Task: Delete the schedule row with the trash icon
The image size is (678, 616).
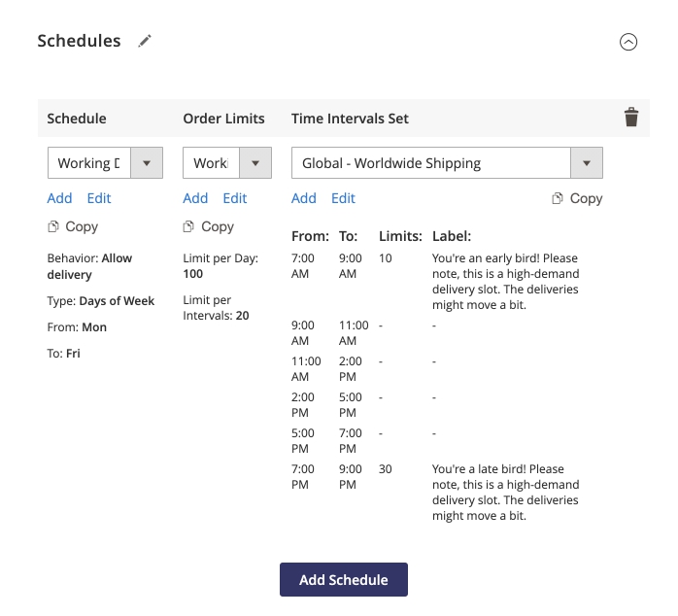Action: [x=631, y=118]
